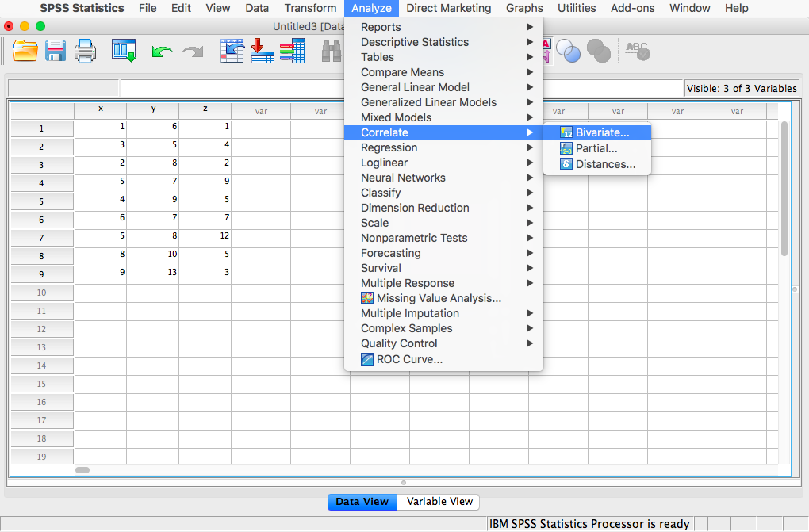The image size is (809, 532).
Task: Open the Transform menu
Action: pos(310,8)
